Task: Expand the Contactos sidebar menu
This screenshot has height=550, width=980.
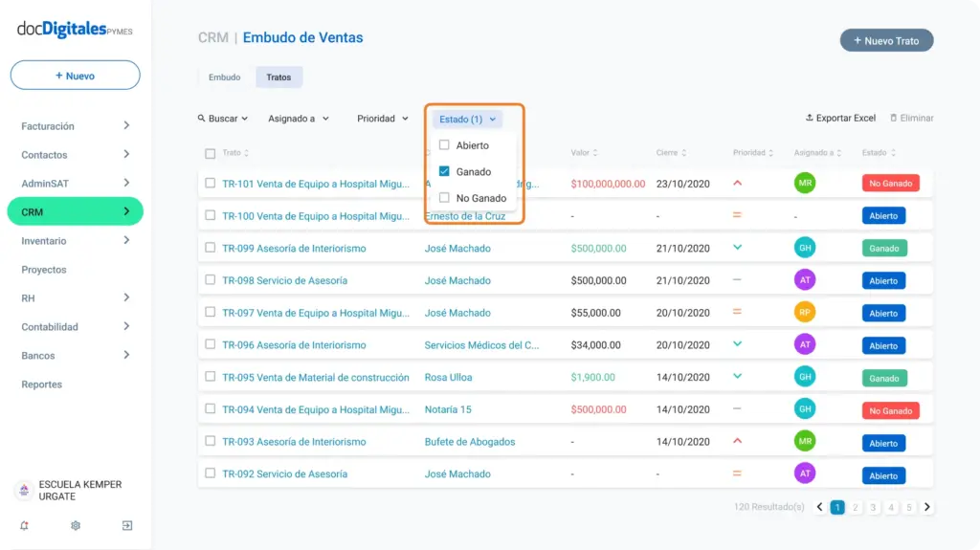Action: (75, 154)
